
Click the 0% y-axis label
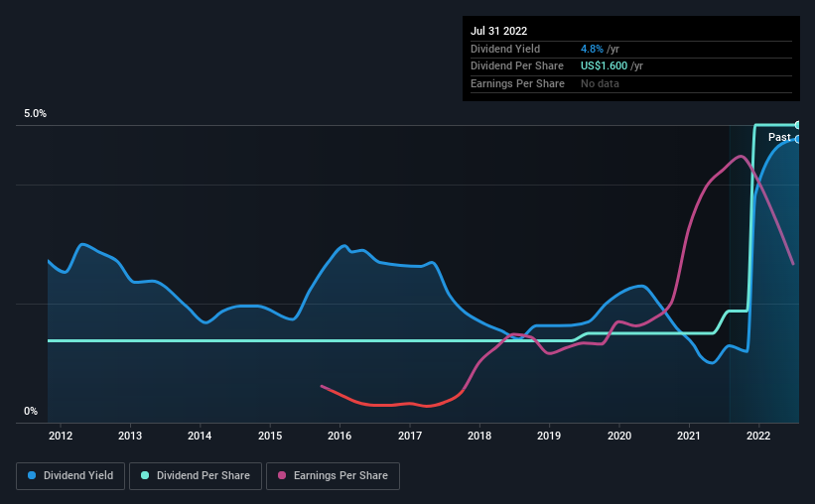pos(31,411)
